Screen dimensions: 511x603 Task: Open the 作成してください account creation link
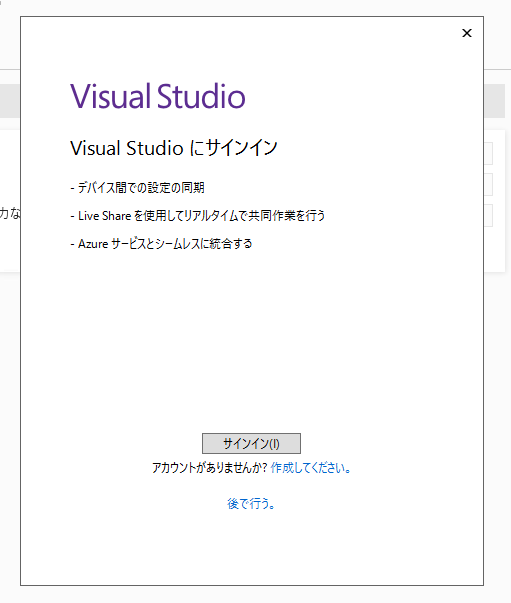(x=311, y=468)
